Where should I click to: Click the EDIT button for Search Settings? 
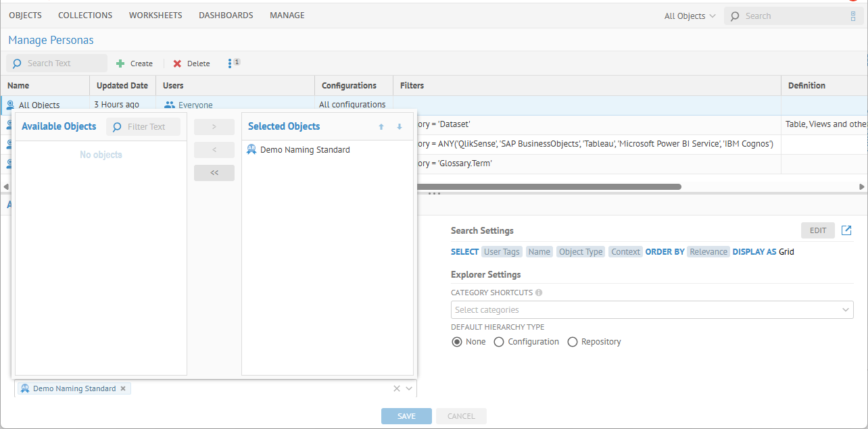pos(818,230)
